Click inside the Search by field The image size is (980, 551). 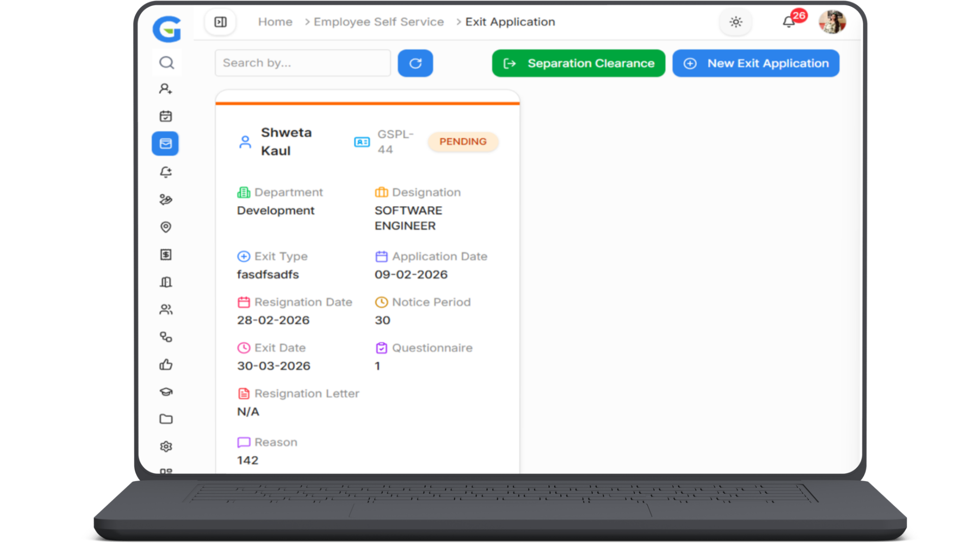pos(302,63)
